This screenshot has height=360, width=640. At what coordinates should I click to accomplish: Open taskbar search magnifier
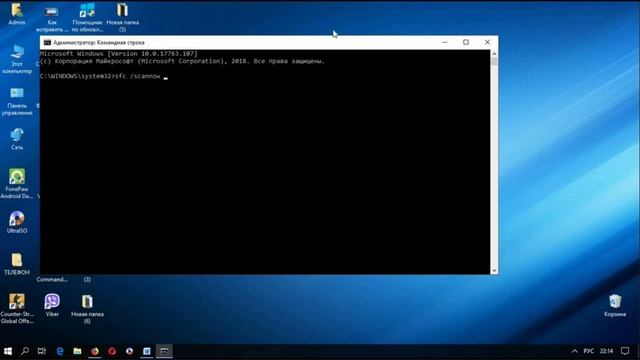coord(25,351)
